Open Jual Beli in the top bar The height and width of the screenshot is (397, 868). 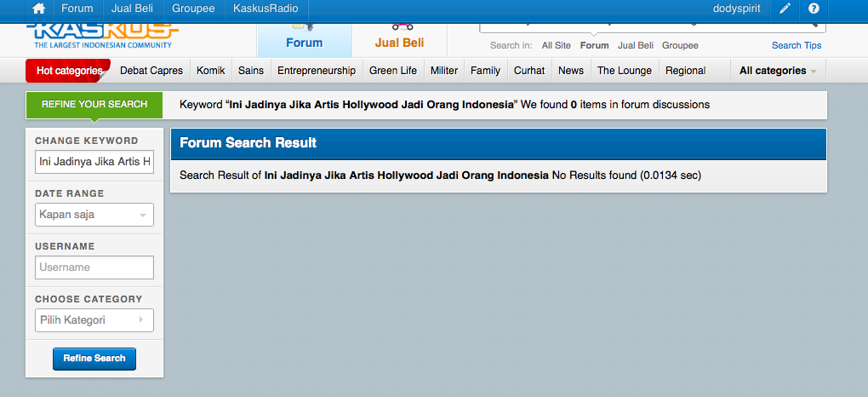click(x=132, y=9)
